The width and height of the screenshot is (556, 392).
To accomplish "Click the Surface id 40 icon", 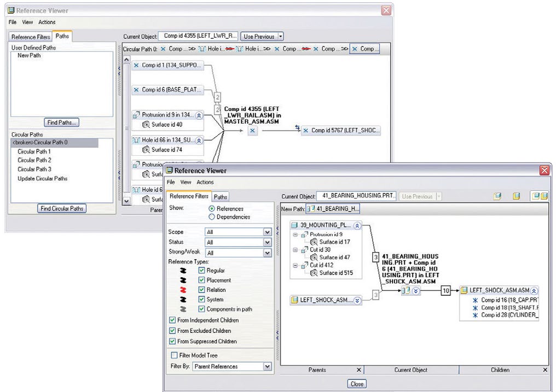I will point(146,125).
